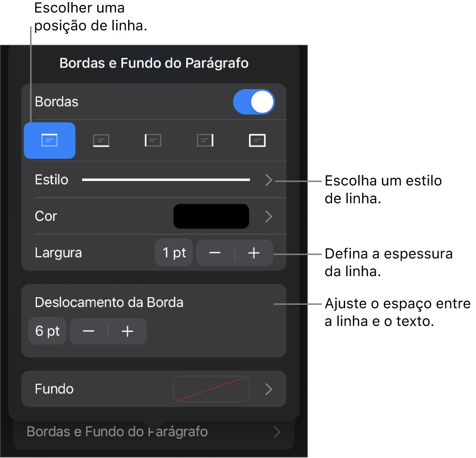
Task: Open the Fundo chevron
Action: (268, 389)
